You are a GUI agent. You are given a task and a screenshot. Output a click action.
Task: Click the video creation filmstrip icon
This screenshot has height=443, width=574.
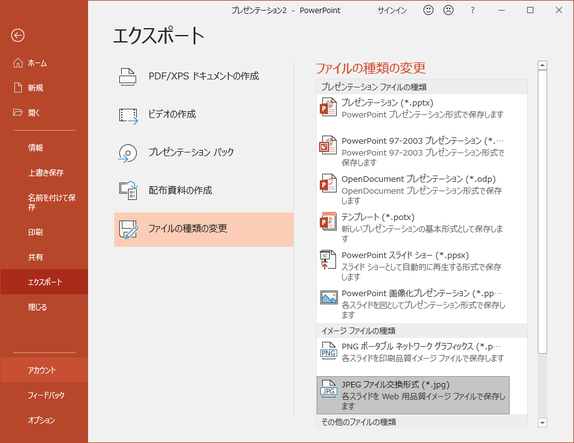pos(128,115)
